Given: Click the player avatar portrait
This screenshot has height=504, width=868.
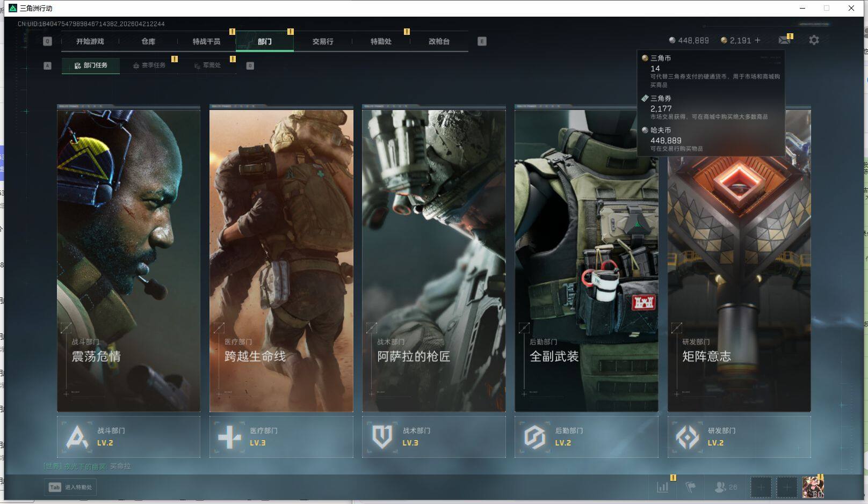Looking at the screenshot, I should [x=813, y=487].
